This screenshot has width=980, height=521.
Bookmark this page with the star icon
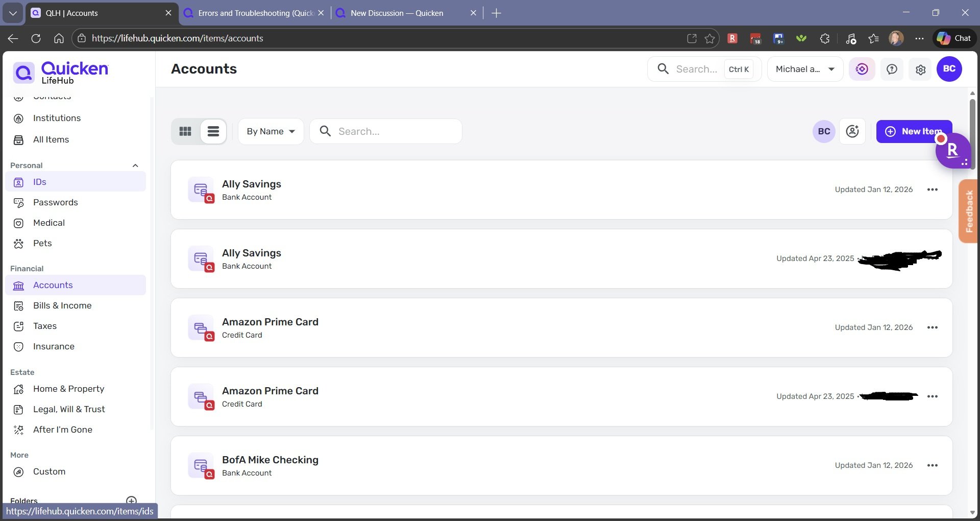coord(709,38)
